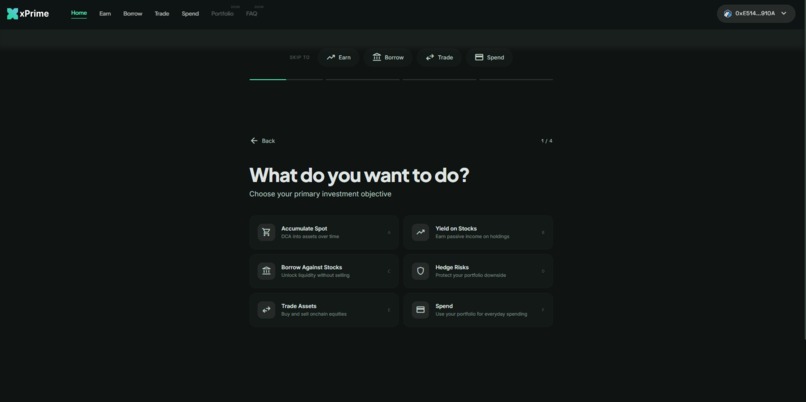The height and width of the screenshot is (402, 806).
Task: Click 'DCA into assets over time' text
Action: (310, 237)
